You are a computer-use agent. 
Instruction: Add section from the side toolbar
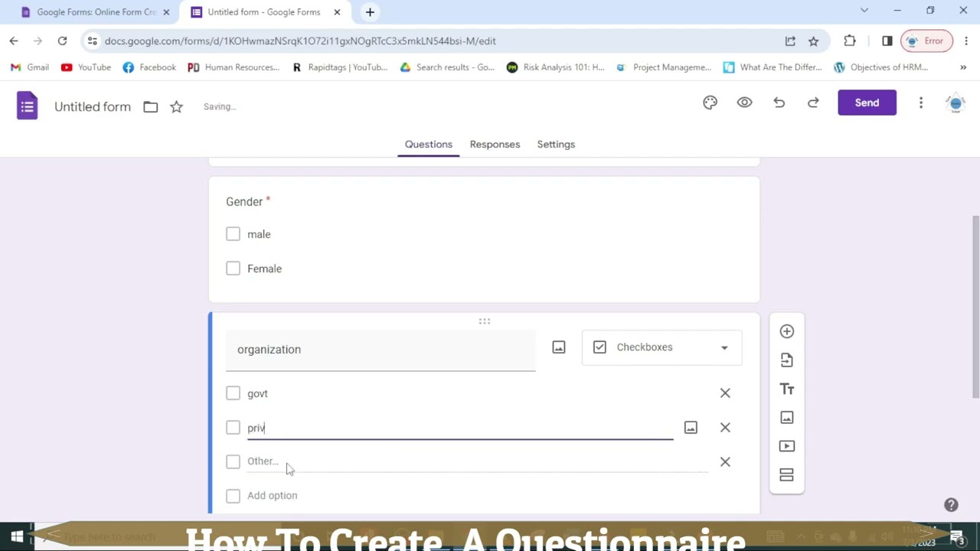(786, 475)
